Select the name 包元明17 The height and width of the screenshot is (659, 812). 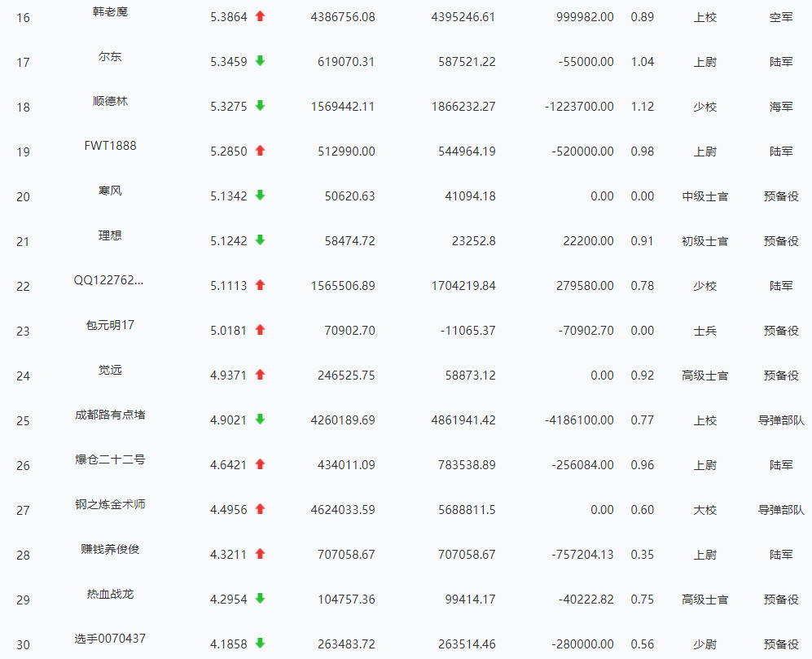110,325
